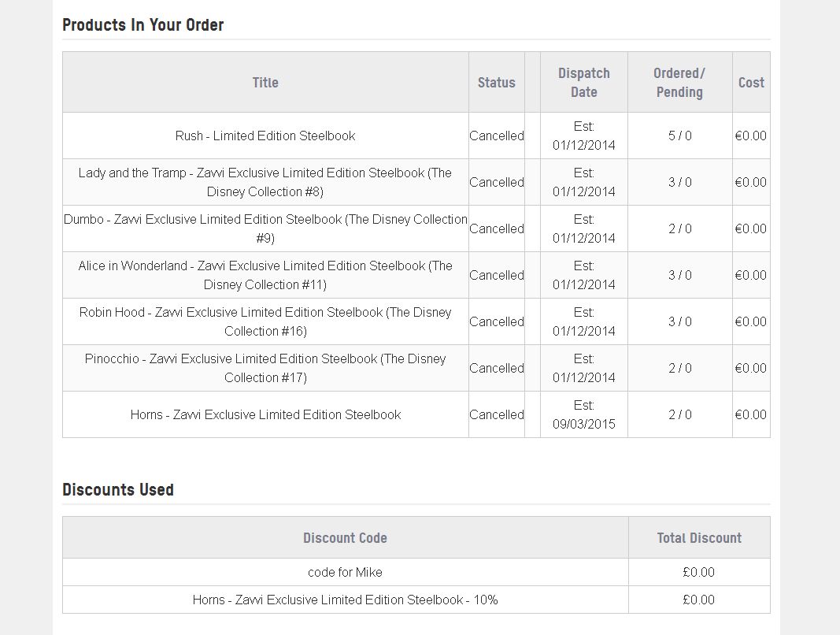This screenshot has width=840, height=635.
Task: Click the Discount Code column header
Action: (x=345, y=538)
